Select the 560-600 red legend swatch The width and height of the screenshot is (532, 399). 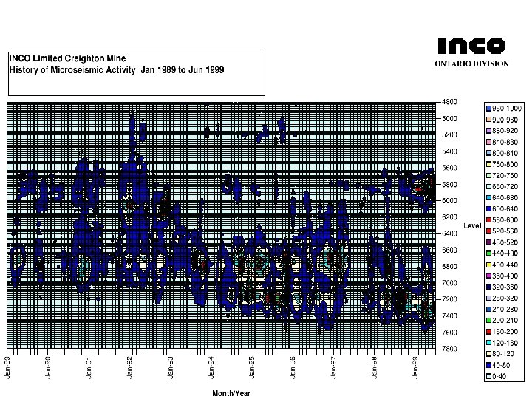point(488,220)
